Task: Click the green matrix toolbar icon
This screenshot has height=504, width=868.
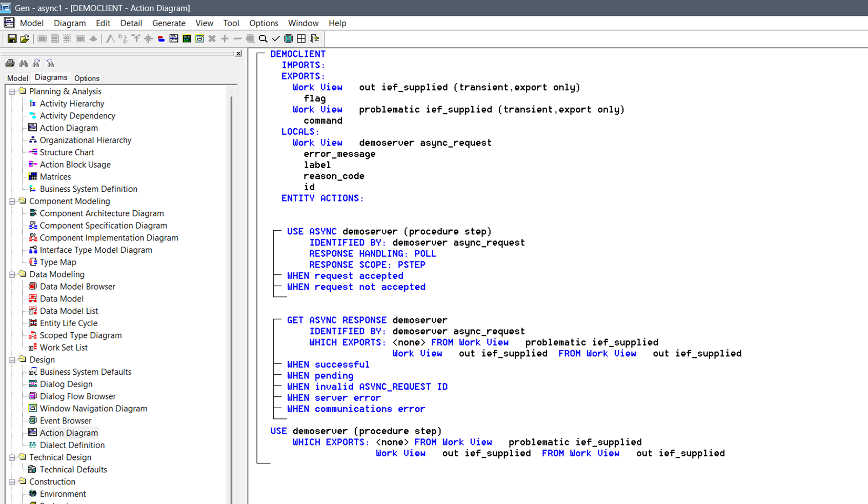Action: click(x=187, y=39)
